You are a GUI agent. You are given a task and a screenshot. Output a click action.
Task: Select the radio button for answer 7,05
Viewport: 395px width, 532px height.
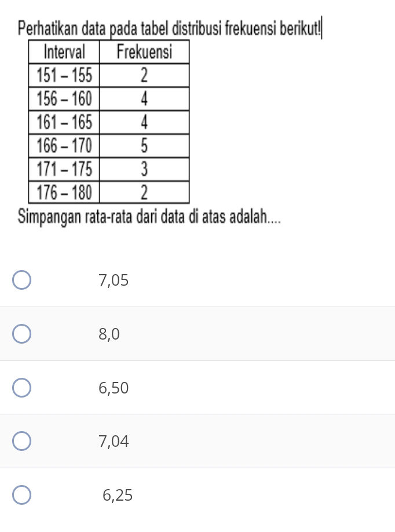point(21,279)
